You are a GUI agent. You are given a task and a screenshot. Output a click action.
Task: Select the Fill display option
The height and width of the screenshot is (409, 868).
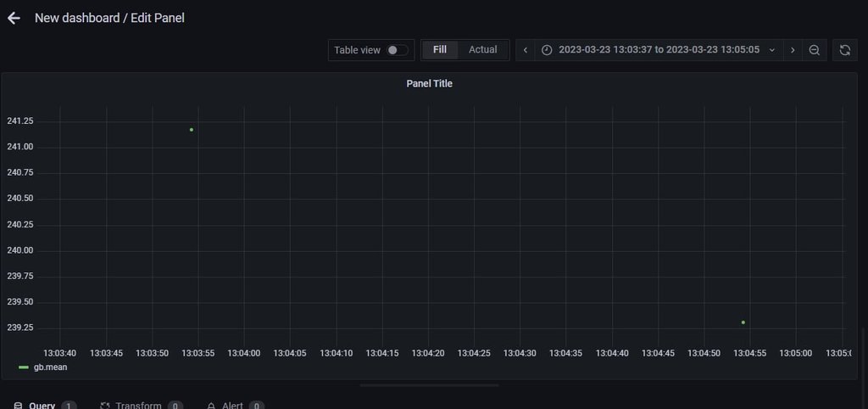click(440, 50)
